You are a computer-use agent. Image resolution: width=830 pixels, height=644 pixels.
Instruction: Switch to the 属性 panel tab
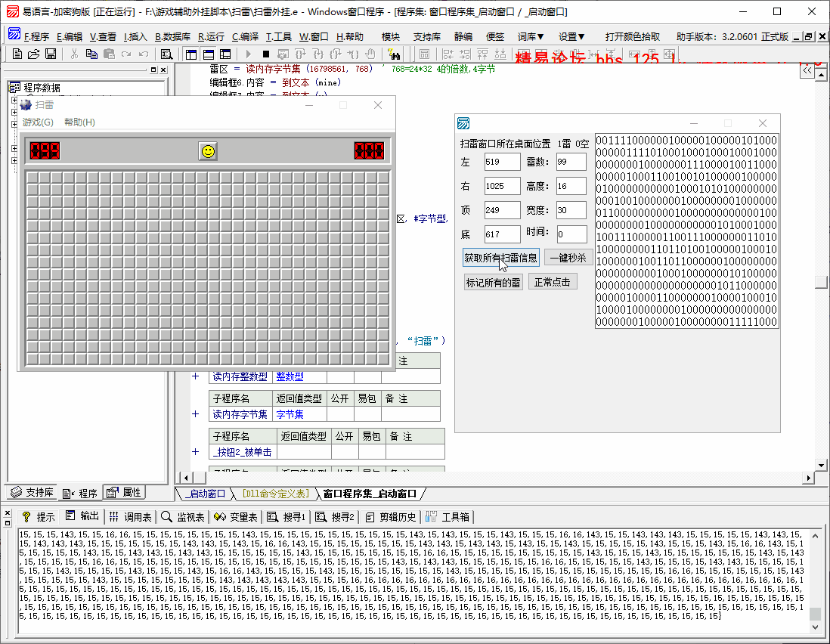pyautogui.click(x=124, y=493)
